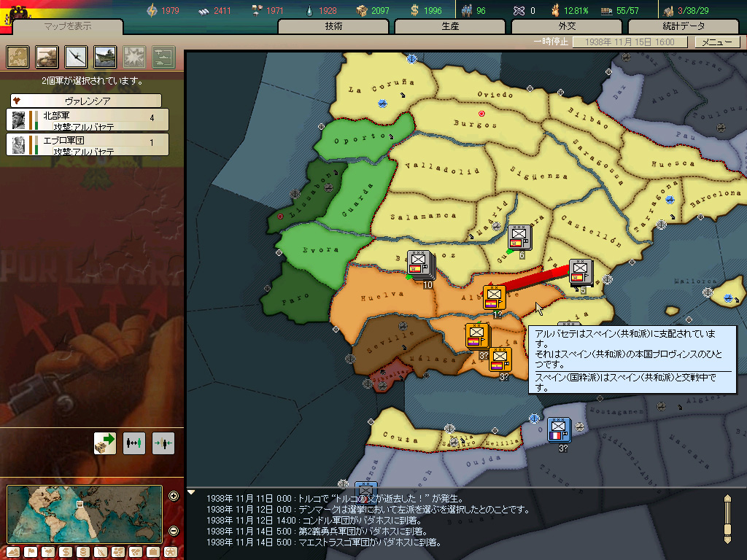Zoom out with the minimap minus button

(174, 531)
